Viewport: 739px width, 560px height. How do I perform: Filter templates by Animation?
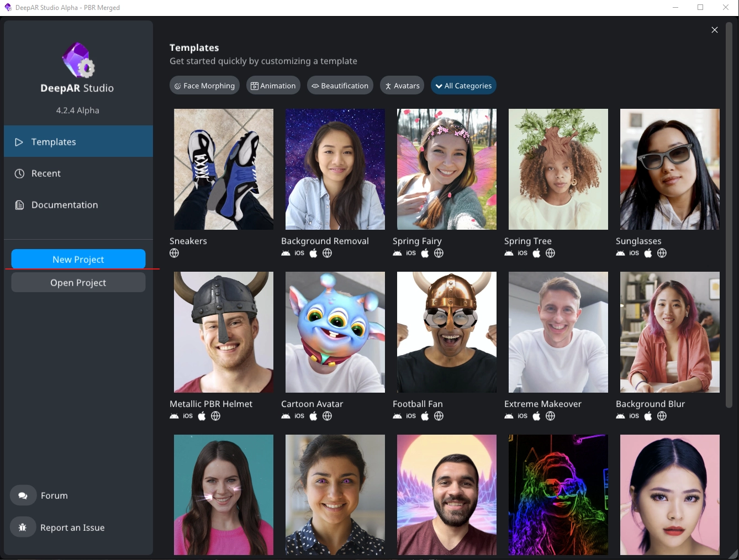click(x=273, y=86)
